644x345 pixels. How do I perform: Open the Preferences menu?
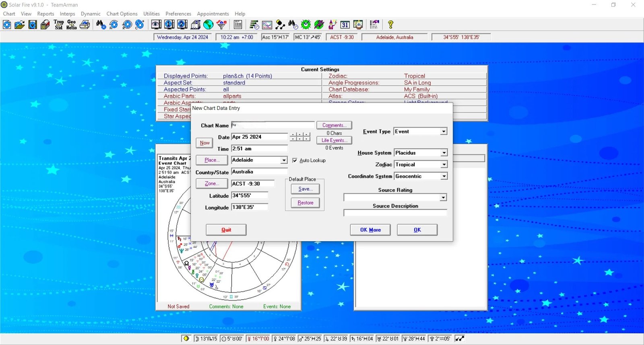pyautogui.click(x=178, y=14)
